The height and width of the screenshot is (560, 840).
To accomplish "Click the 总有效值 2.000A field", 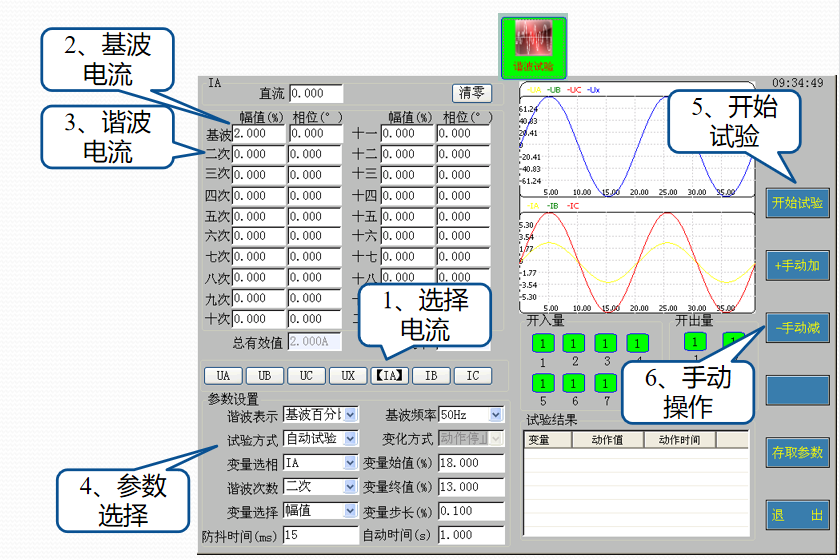I will [x=315, y=341].
